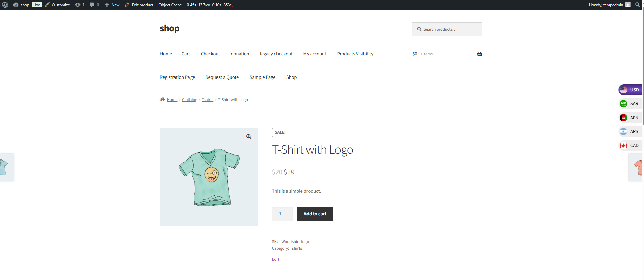Open the My account menu item
Screen dimensions: 644x280
(315, 54)
